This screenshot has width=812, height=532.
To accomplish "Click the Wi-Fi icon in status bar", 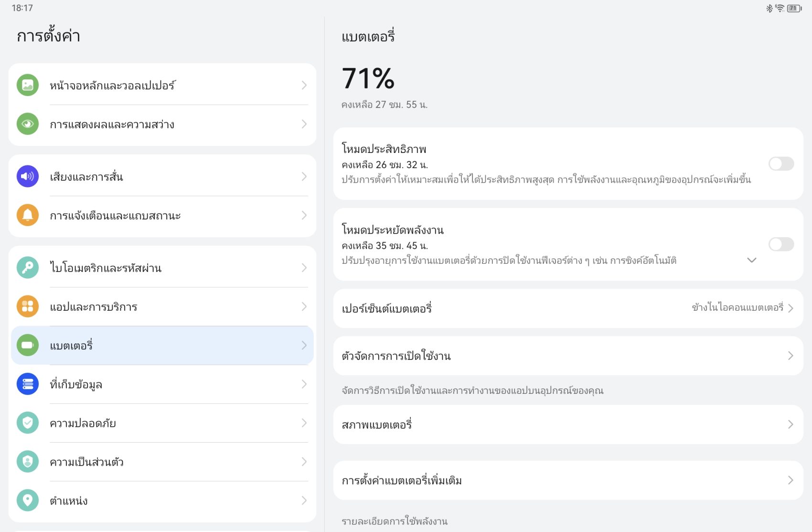I will pos(780,8).
